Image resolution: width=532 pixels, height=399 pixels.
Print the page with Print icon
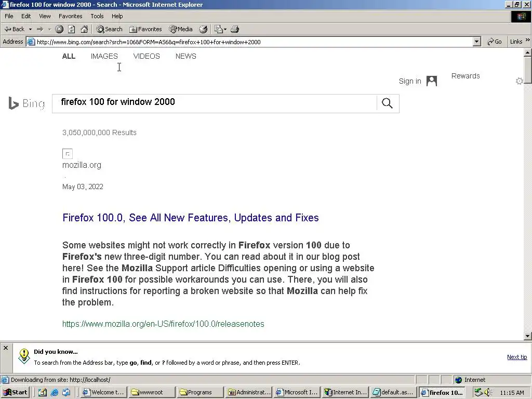click(235, 29)
